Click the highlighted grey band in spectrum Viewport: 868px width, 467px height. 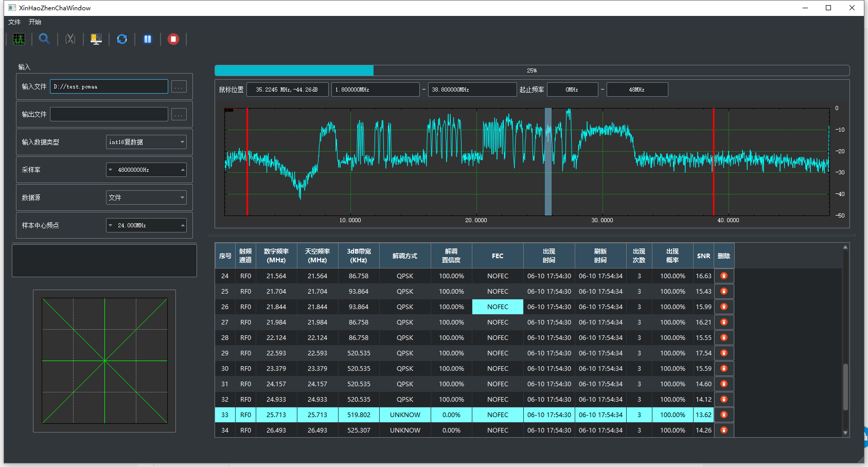[548, 161]
